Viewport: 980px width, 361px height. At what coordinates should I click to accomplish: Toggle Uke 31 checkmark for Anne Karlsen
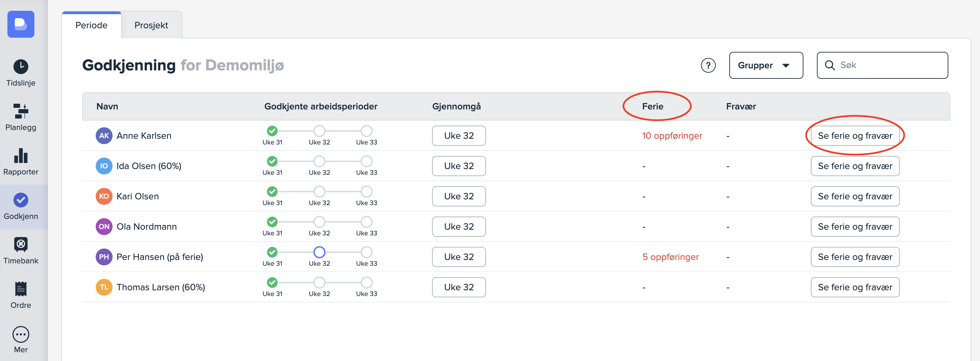pyautogui.click(x=272, y=131)
